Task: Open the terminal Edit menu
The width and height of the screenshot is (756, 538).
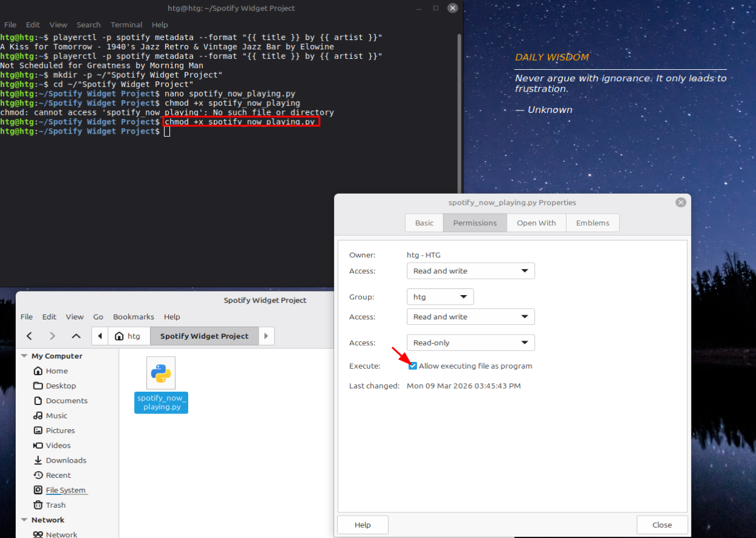Action: click(x=33, y=25)
